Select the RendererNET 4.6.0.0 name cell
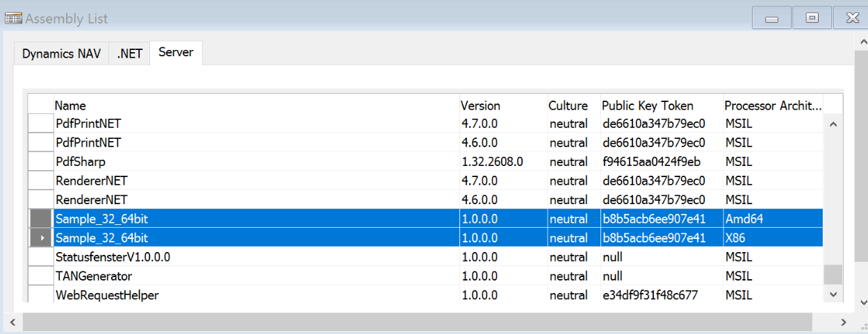Image resolution: width=868 pixels, height=334 pixels. tap(256, 200)
